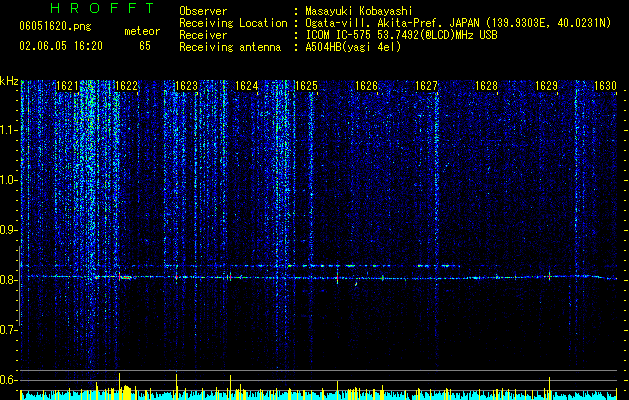629x400 pixels.
Task: Click the 1630 time marker
Action: [605, 86]
